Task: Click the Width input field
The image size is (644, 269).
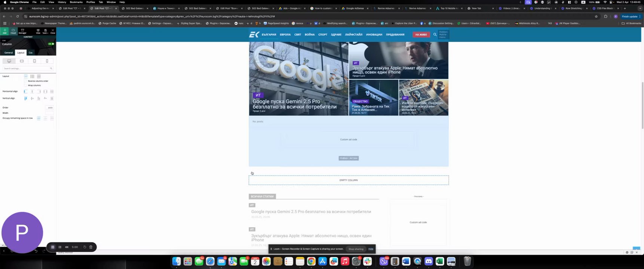Action: [49, 113]
